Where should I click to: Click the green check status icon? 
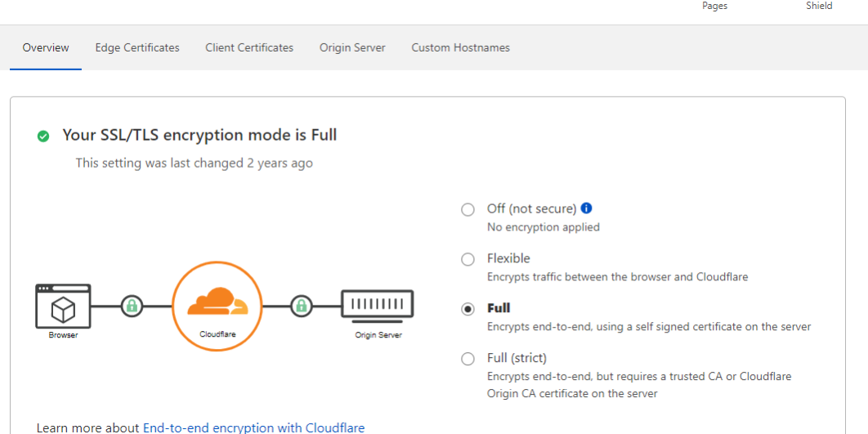pos(43,136)
